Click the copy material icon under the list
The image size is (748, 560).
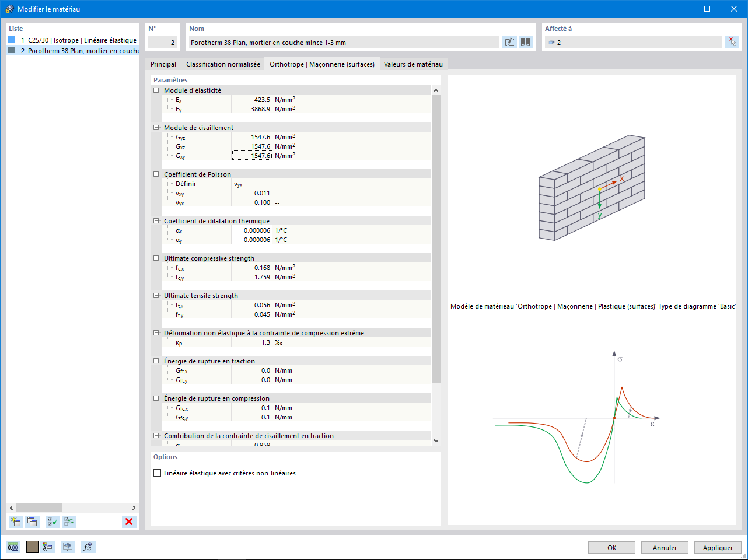coord(32,521)
